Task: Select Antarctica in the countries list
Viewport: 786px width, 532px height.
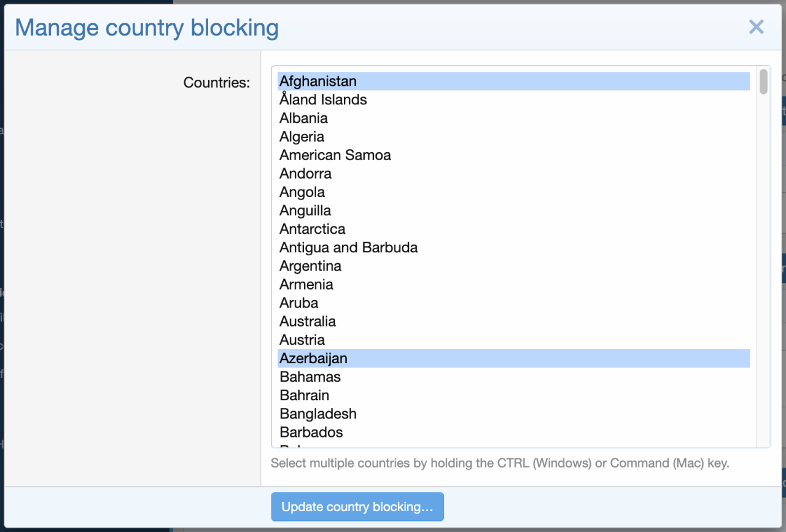Action: point(312,229)
